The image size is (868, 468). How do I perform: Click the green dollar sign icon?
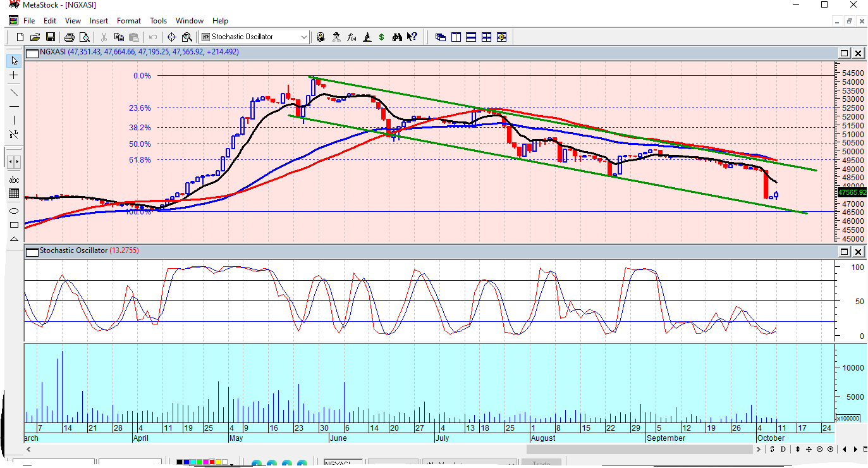(x=382, y=37)
